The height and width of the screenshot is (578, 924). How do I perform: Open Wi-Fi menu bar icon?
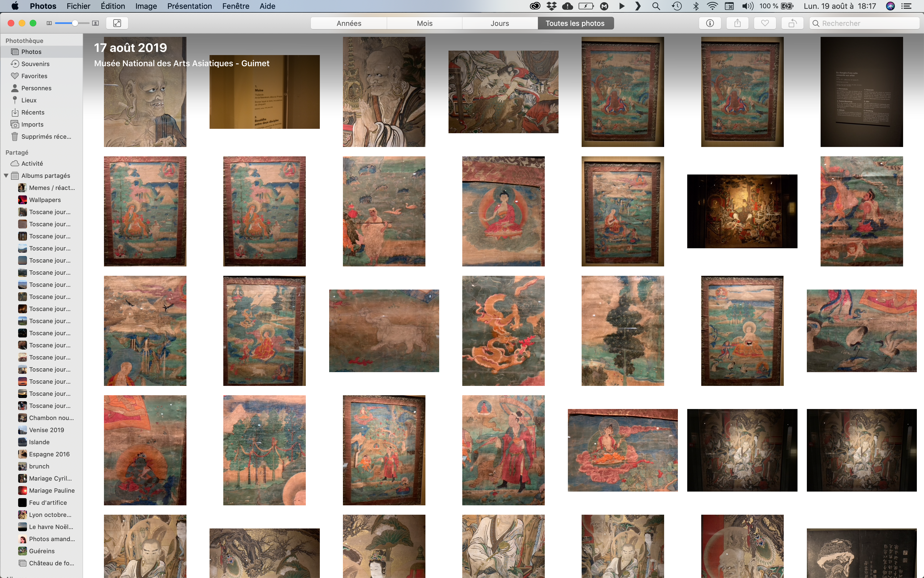pos(712,6)
